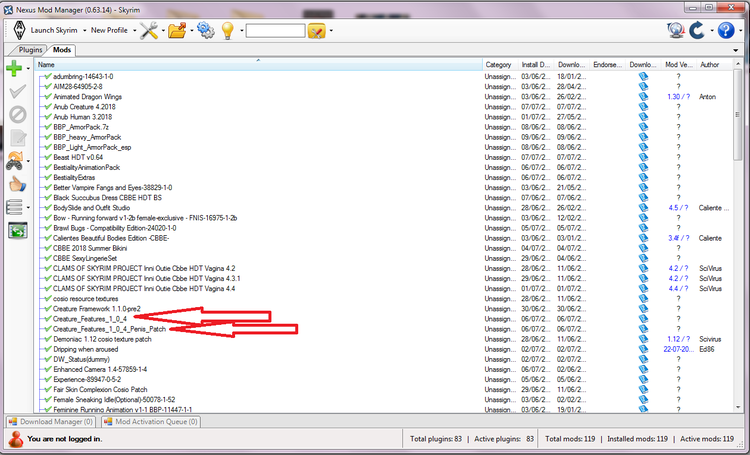Click the download icon in Animated Dragon Wings row
The height and width of the screenshot is (455, 750).
tap(643, 97)
